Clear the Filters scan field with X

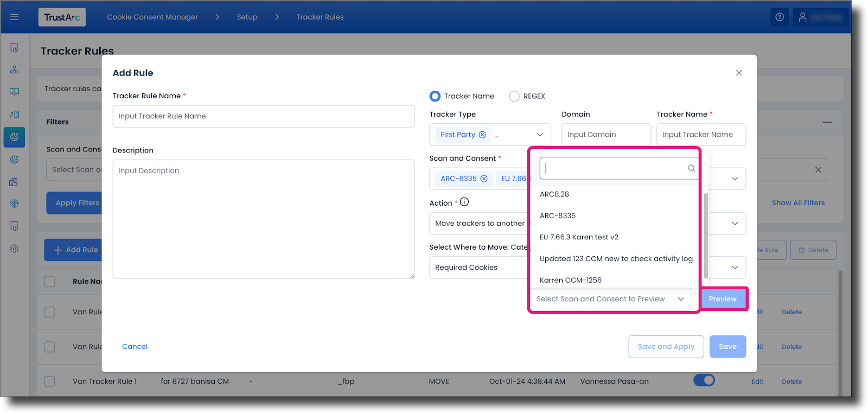pyautogui.click(x=818, y=170)
